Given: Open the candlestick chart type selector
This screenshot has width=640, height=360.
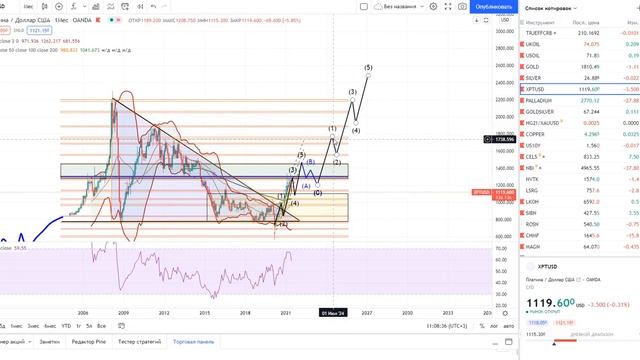Looking at the screenshot, I should coord(44,7).
